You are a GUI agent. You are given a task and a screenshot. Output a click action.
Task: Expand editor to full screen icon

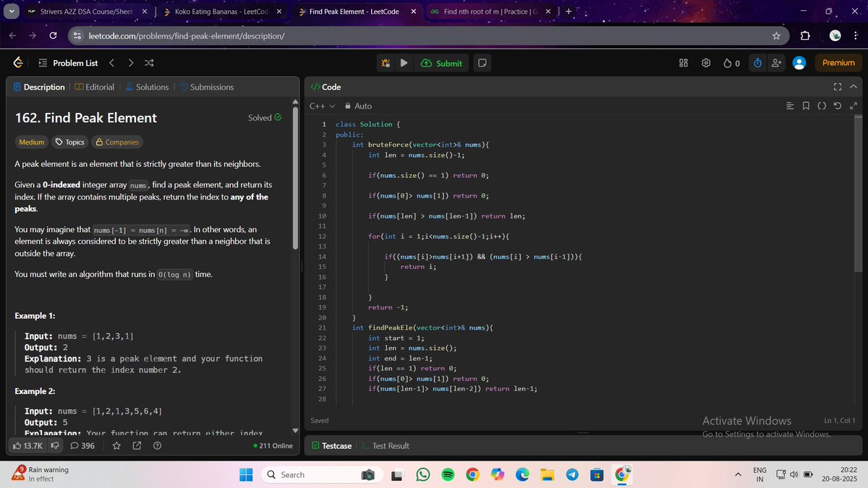(x=854, y=106)
